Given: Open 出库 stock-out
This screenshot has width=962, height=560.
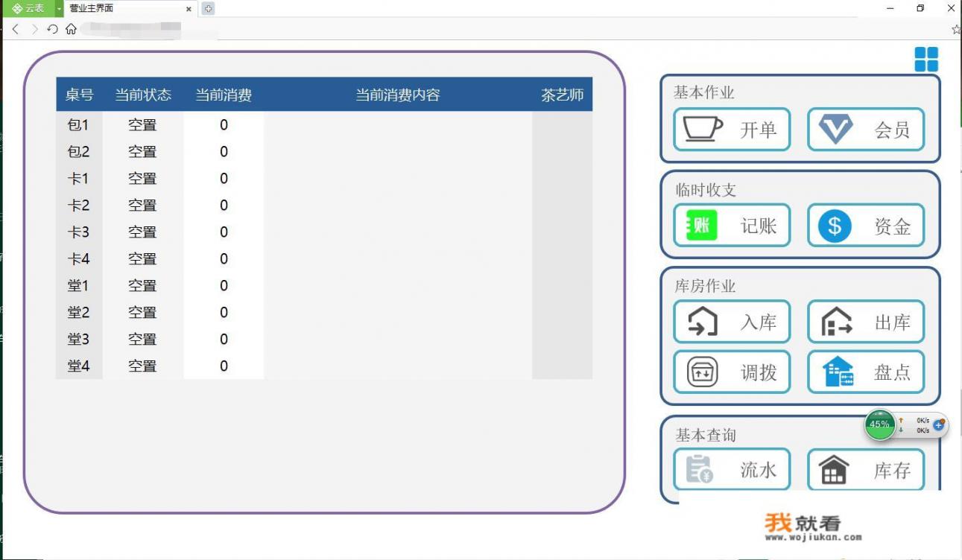Looking at the screenshot, I should [866, 322].
